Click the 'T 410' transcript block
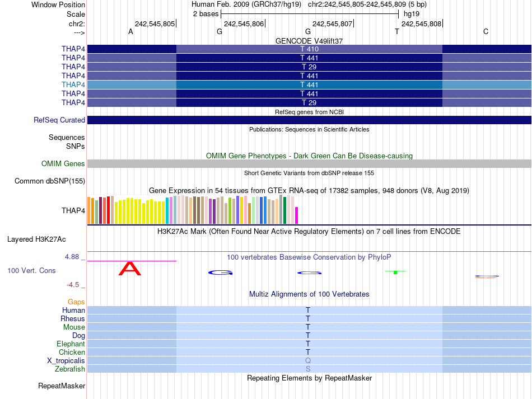The height and width of the screenshot is (399, 532). coord(310,49)
